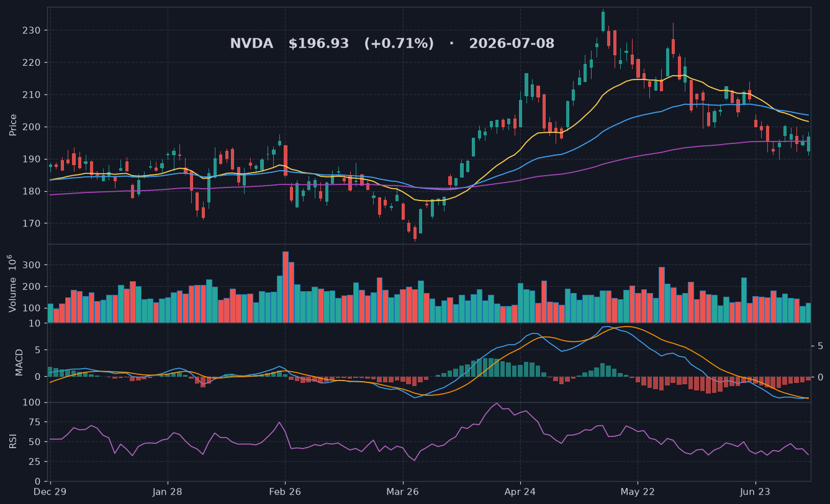Click the 170 tick on the price axis

pos(31,224)
